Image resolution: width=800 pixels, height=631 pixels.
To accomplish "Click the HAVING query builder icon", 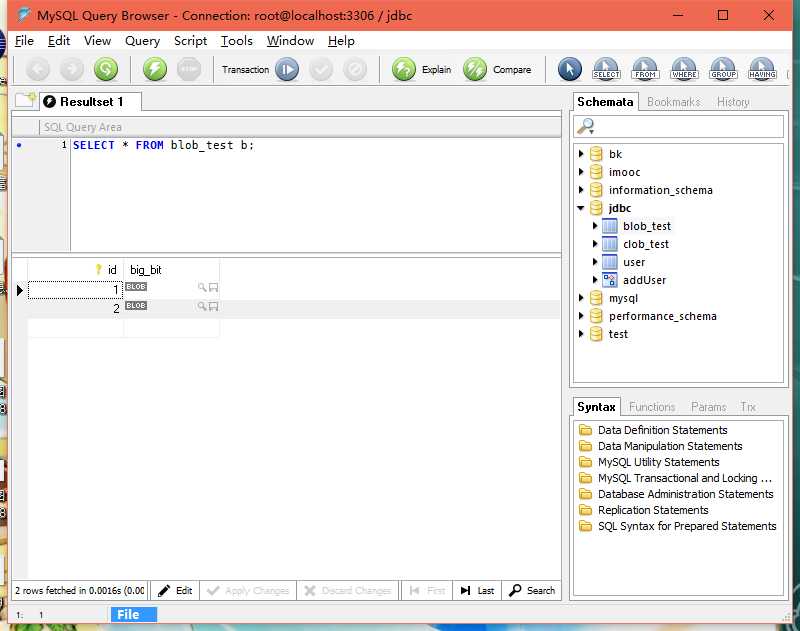I will [x=762, y=69].
